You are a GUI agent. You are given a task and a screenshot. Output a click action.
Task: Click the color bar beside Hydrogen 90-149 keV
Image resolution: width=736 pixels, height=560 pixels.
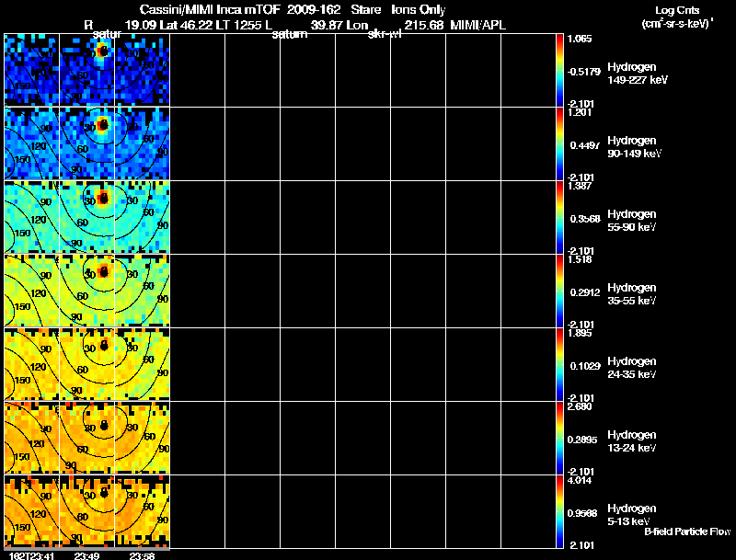point(559,143)
